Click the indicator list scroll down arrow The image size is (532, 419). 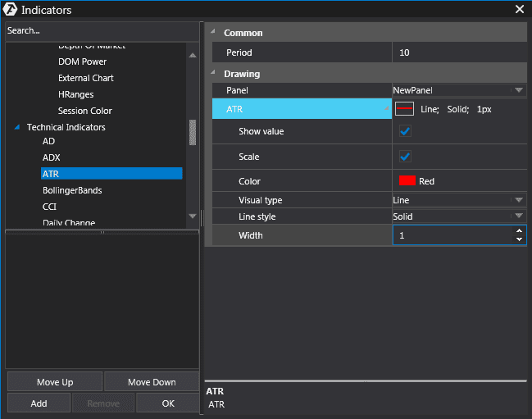[193, 216]
